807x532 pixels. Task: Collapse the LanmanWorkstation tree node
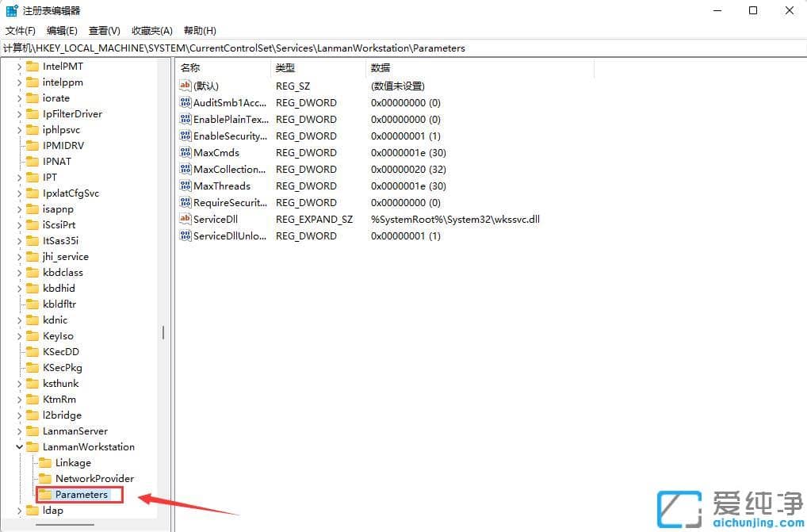pos(19,446)
